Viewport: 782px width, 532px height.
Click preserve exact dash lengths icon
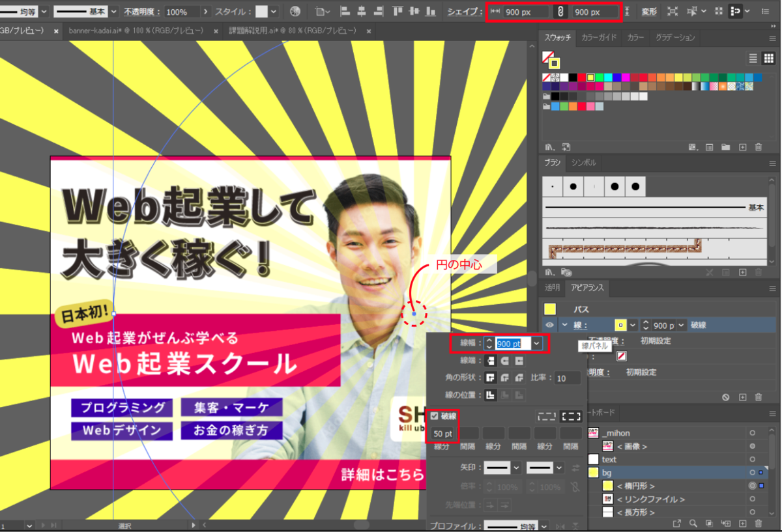tap(547, 415)
